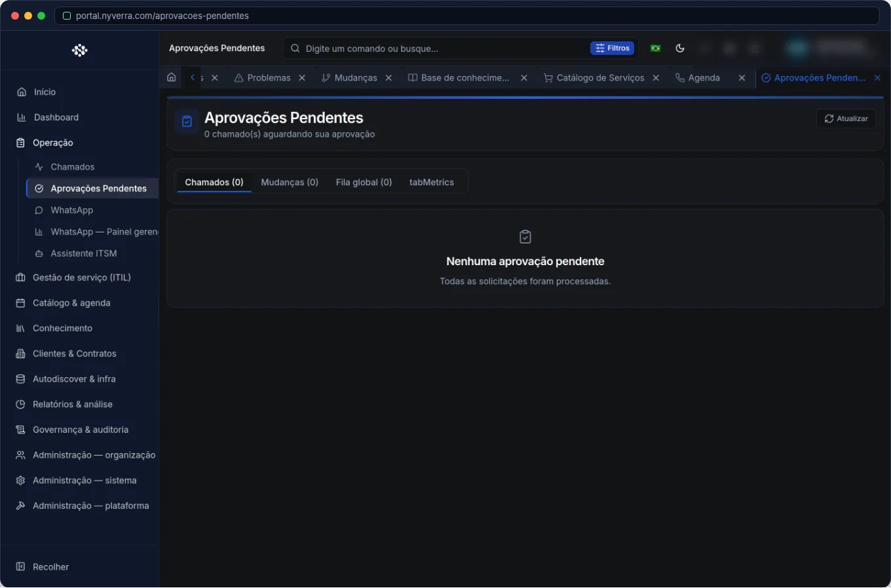Select the Mudanças (0) sub-tab
Image resolution: width=891 pixels, height=588 pixels.
click(x=290, y=182)
